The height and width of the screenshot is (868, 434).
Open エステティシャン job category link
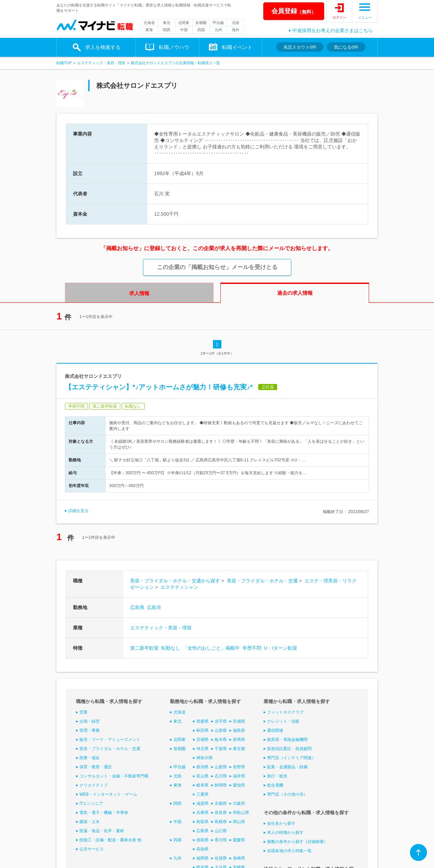point(179,587)
